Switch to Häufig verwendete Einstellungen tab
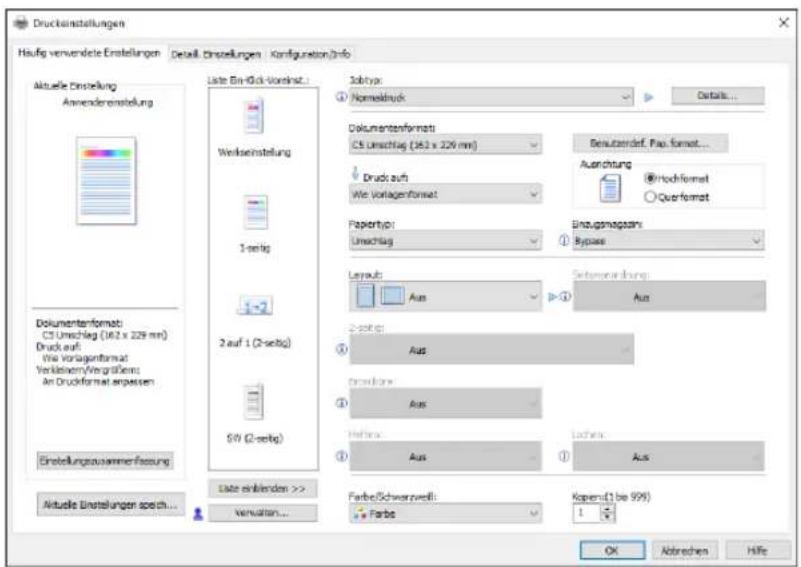801x567 pixels. coord(89,53)
